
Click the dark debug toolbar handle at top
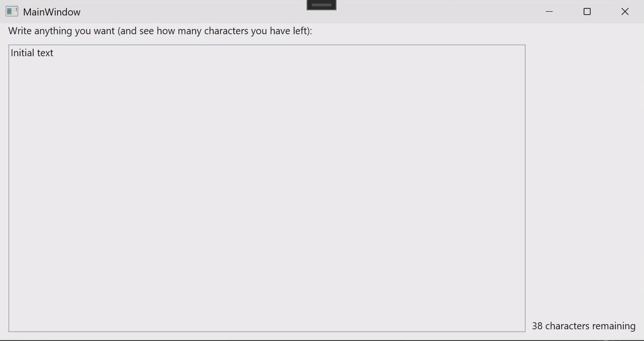tap(322, 5)
